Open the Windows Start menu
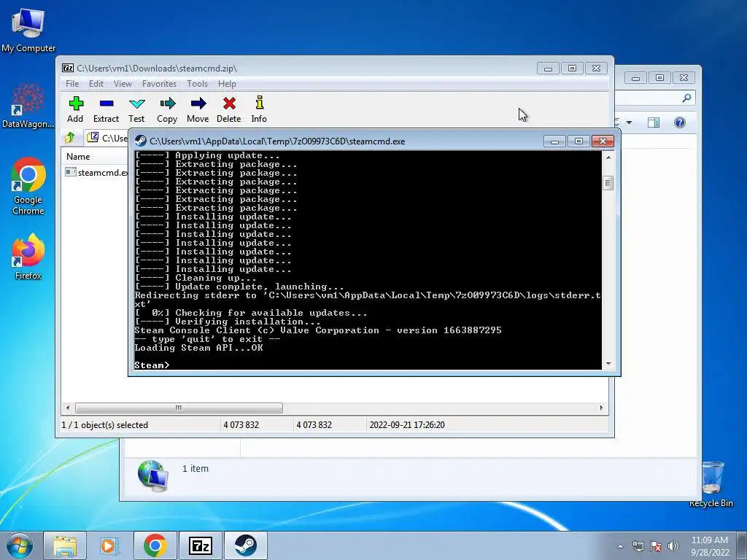747x560 pixels. click(20, 545)
